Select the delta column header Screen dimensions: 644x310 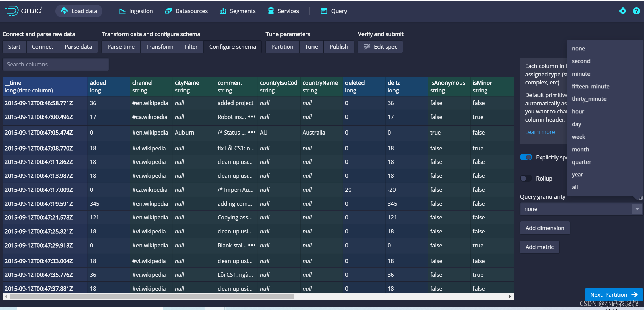click(407, 87)
